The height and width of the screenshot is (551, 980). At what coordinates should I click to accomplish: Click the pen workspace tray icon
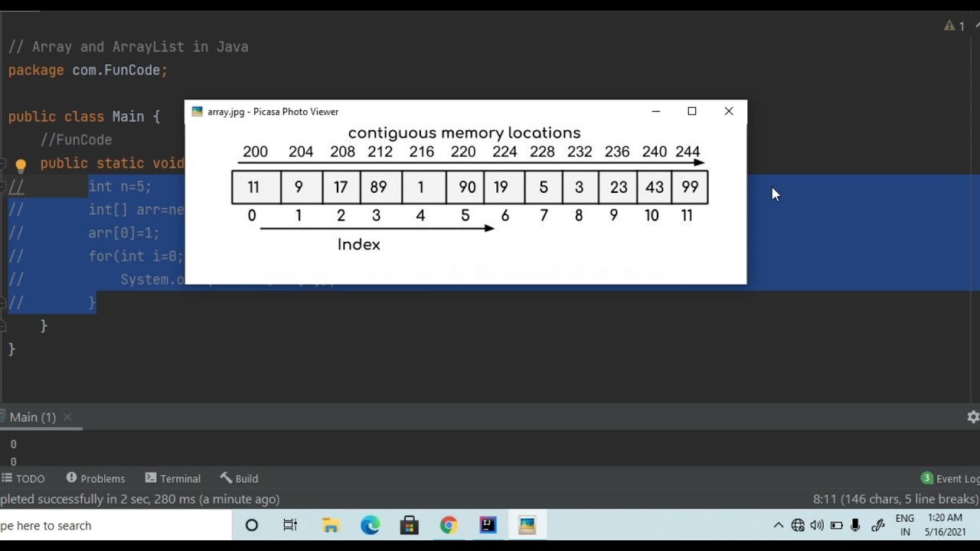tap(878, 526)
